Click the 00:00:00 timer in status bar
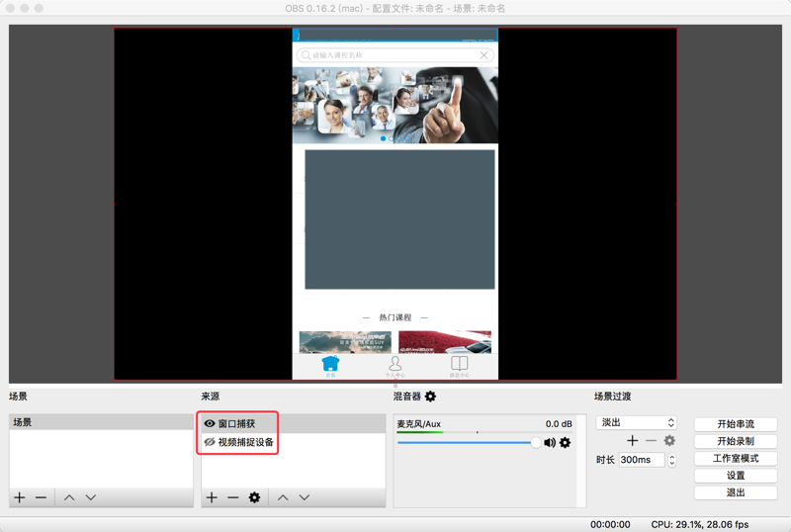Image resolution: width=791 pixels, height=532 pixels. (x=610, y=524)
